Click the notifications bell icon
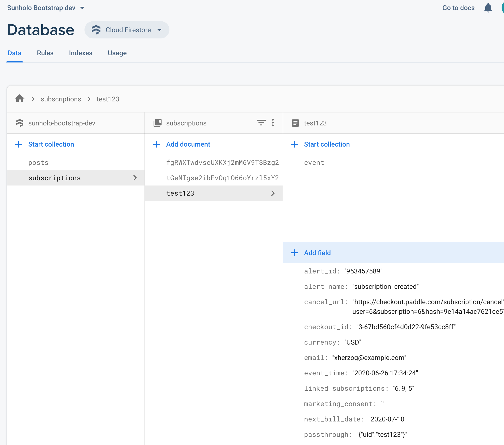The width and height of the screenshot is (504, 445). (x=488, y=8)
